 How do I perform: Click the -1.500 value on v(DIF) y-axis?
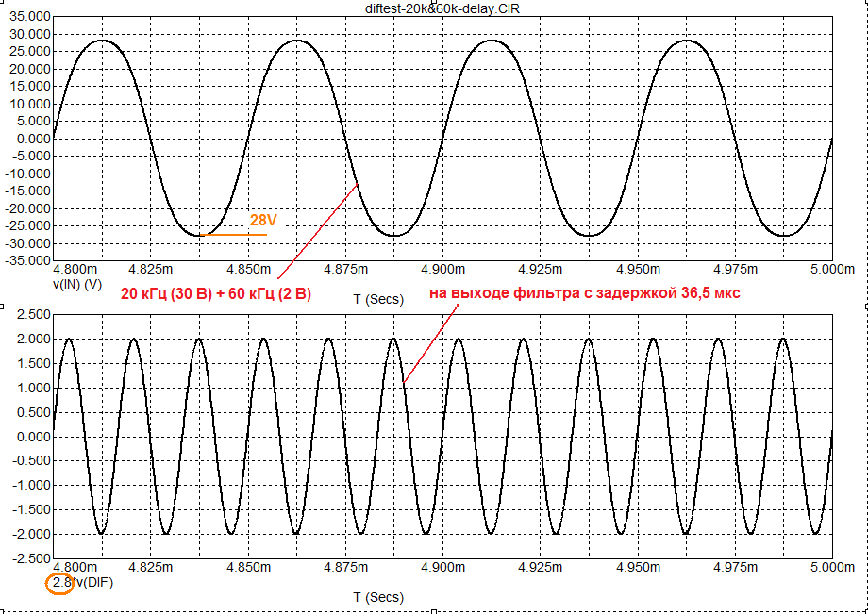[30, 509]
